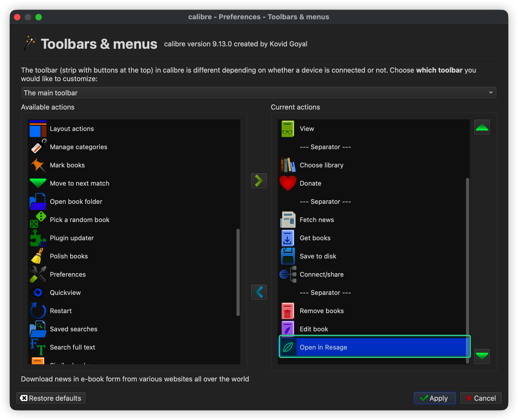Image resolution: width=518 pixels, height=420 pixels.
Task: Remove selected action with blue left arrow
Action: (259, 292)
